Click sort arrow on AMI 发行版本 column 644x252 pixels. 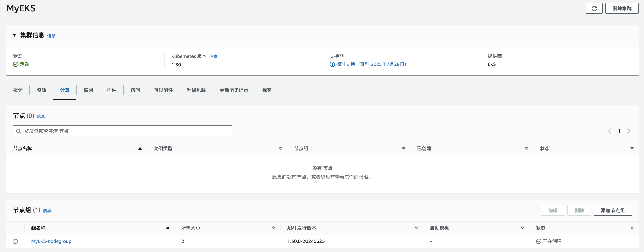[416, 228]
